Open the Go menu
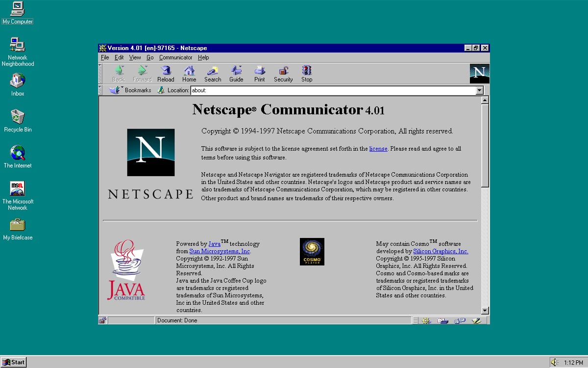This screenshot has width=588, height=368. (x=150, y=57)
